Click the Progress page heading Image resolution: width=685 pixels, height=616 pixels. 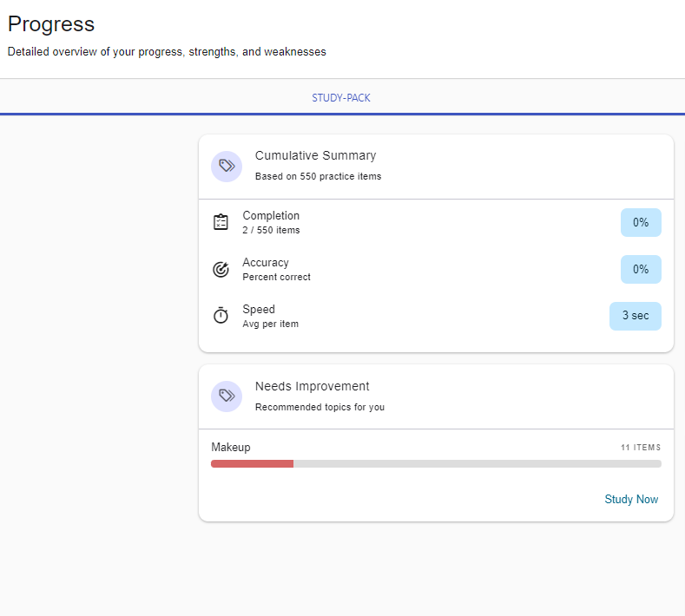coord(51,24)
